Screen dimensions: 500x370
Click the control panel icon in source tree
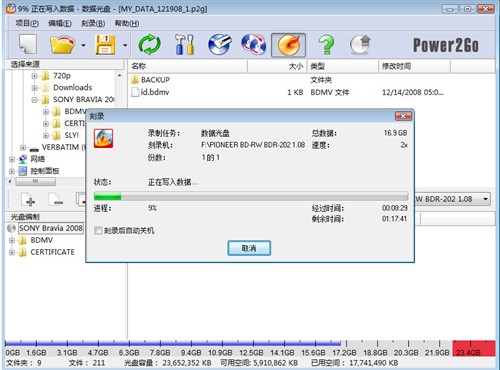23,171
